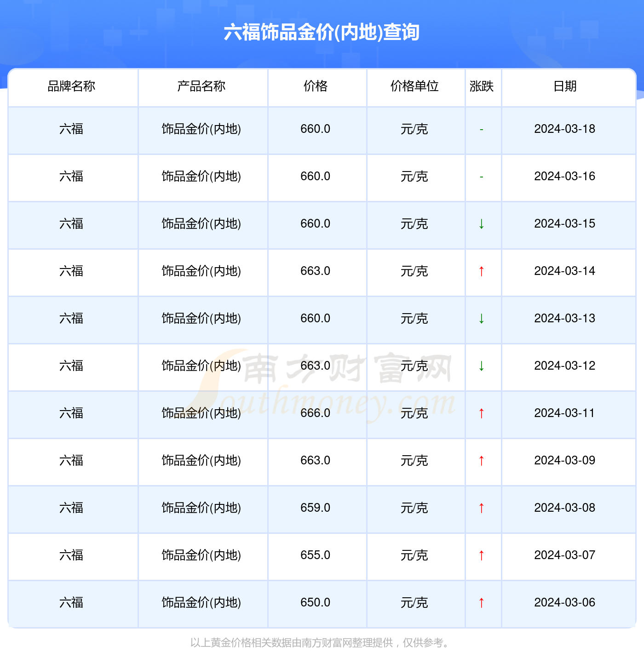Click 饰品金价(内地) in the 2024-03-07 row

point(201,555)
